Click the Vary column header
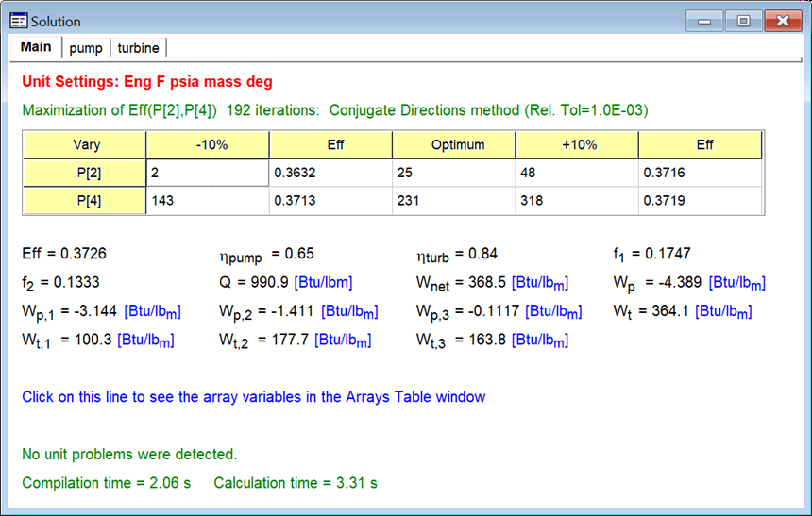This screenshot has height=516, width=812. [85, 145]
